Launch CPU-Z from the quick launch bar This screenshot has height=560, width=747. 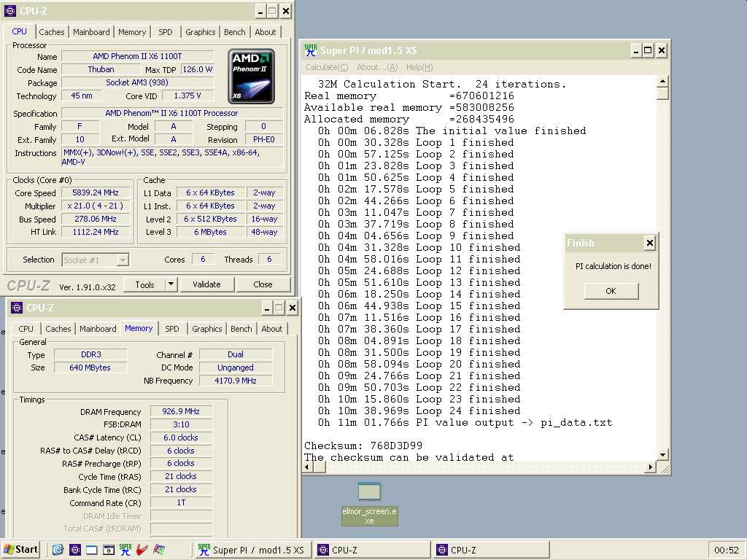75,550
